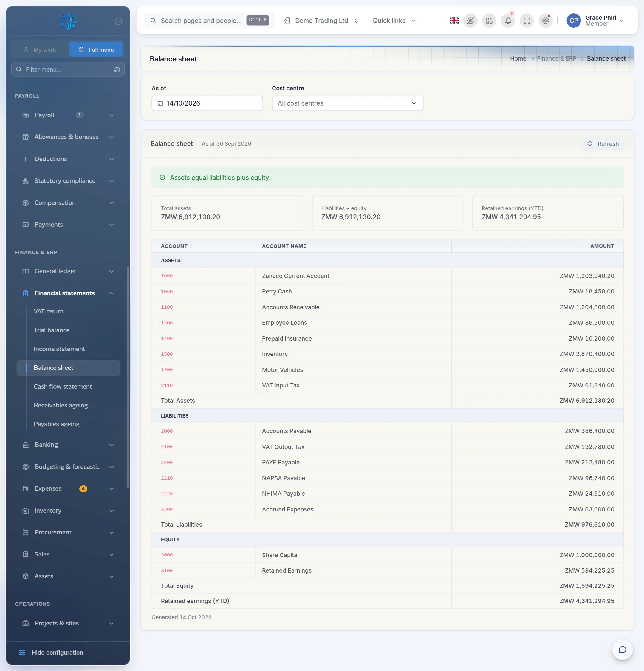Click the filter menu history icon

click(x=117, y=69)
